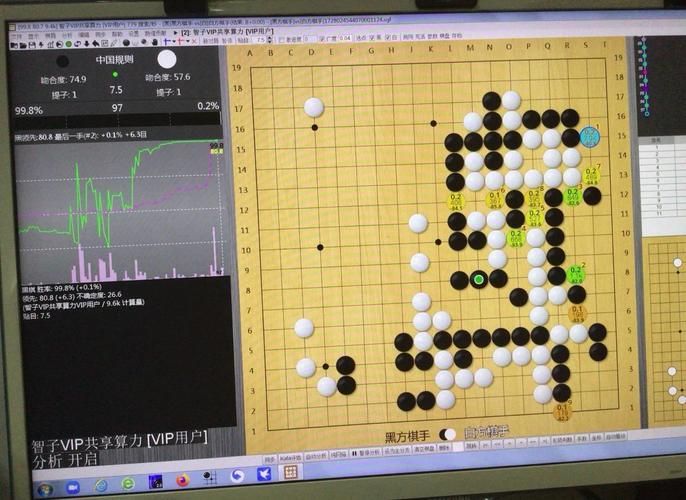
Task: Click the red X delete toolbar icon
Action: point(194,42)
